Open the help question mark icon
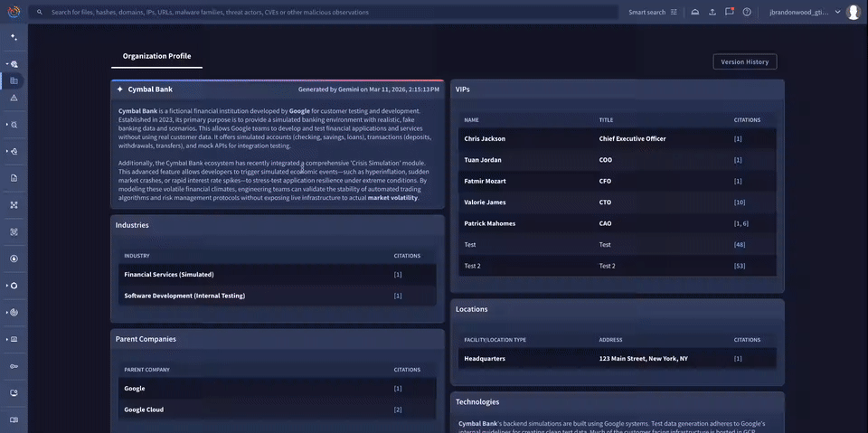The width and height of the screenshot is (868, 433). tap(747, 13)
